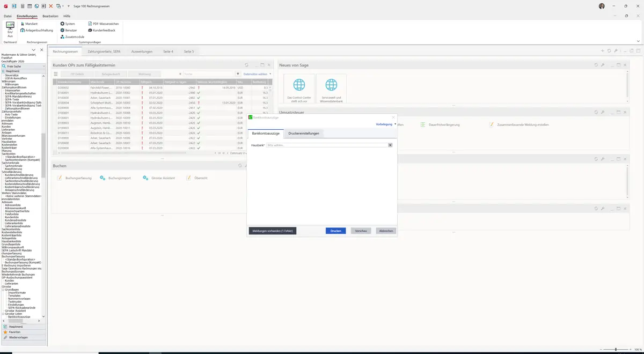Adjust the zoom slider in status bar

point(616,349)
